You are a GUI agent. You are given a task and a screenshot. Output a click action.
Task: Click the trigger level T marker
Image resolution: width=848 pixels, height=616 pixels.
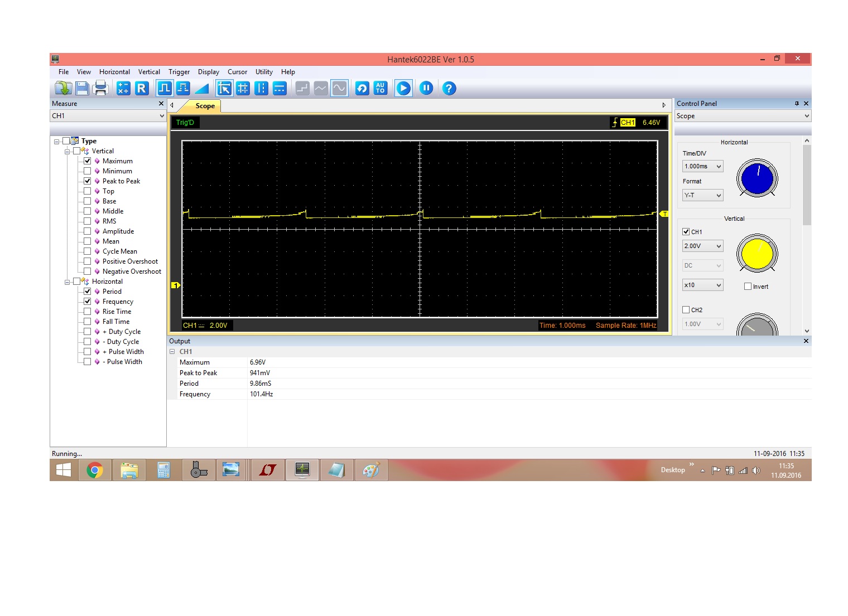tap(664, 214)
